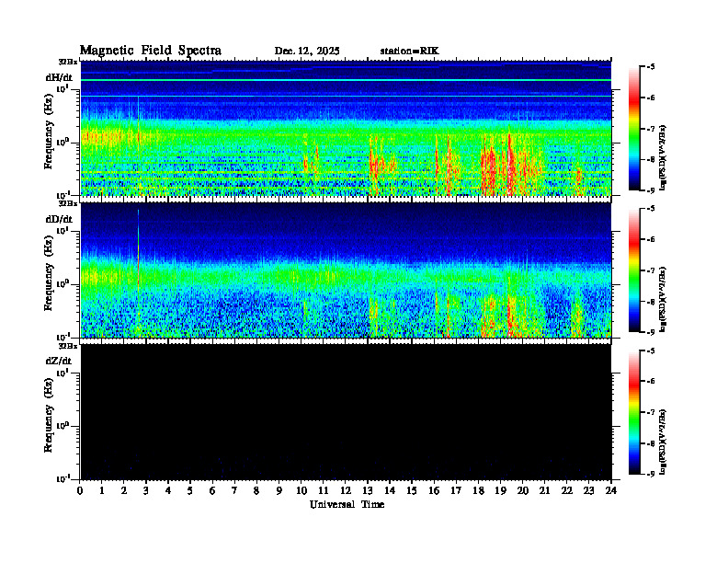Click the "23" hour tick label

point(588,491)
